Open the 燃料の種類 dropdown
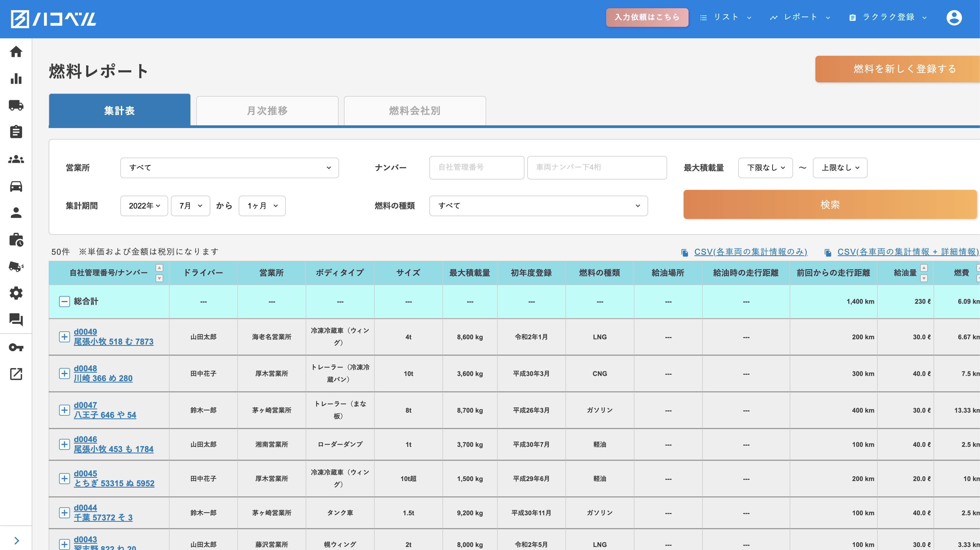The width and height of the screenshot is (980, 550). click(x=538, y=206)
